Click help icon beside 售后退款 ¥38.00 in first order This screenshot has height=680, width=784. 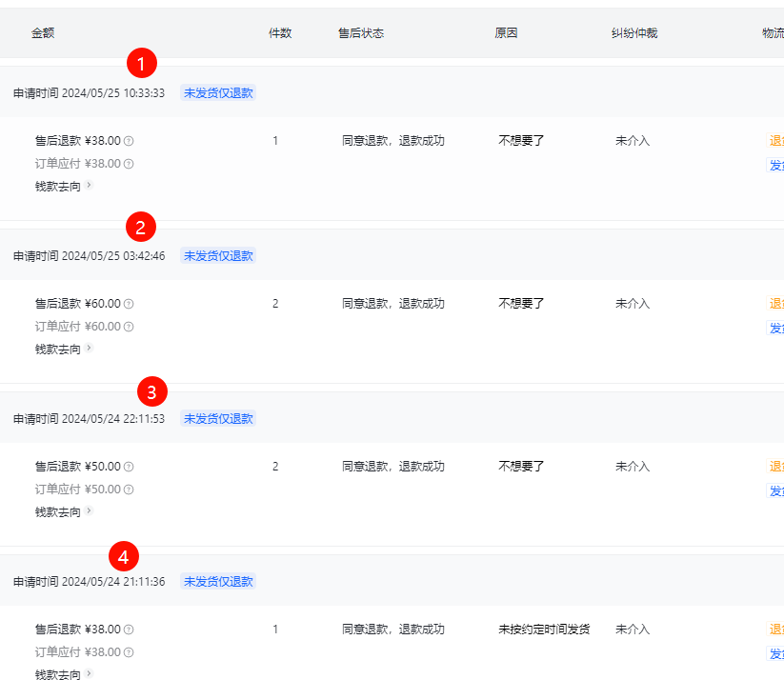129,141
